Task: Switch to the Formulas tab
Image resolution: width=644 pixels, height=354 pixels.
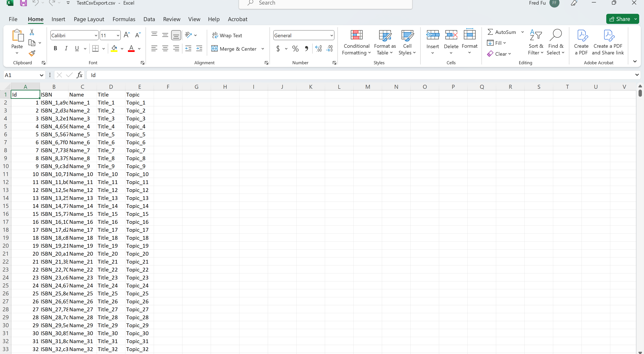Action: click(124, 19)
